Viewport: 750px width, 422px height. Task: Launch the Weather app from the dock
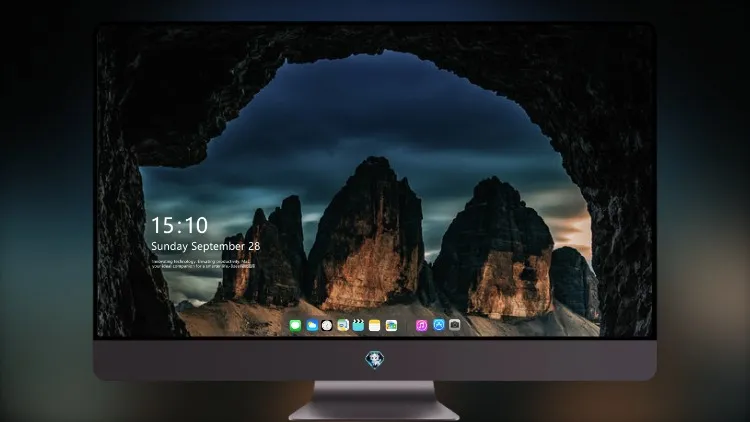click(312, 326)
